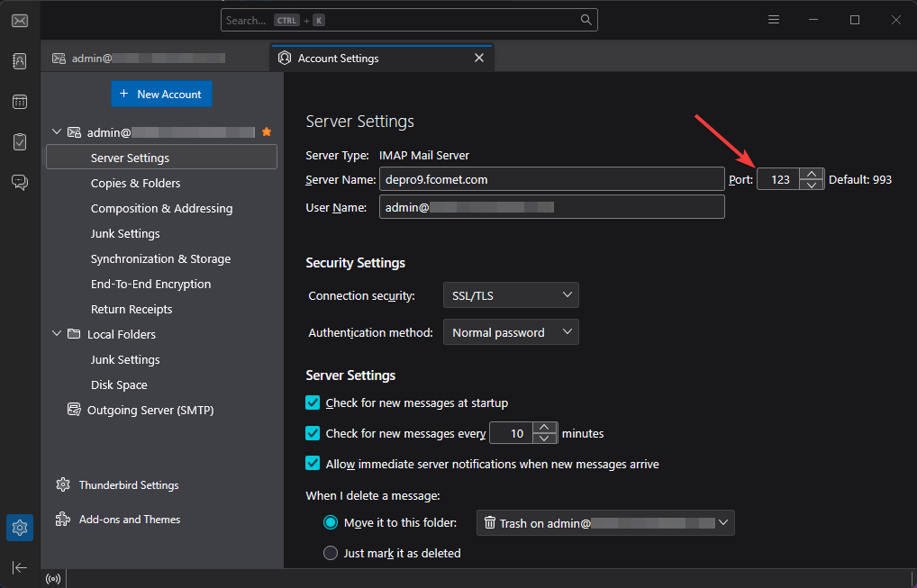The width and height of the screenshot is (917, 588).
Task: Open the Calendar icon in sidebar
Action: click(20, 102)
